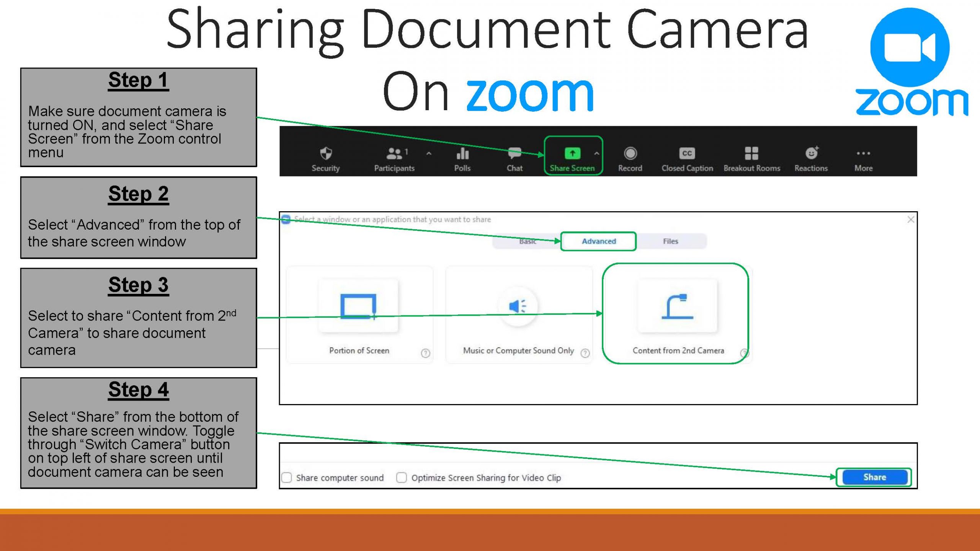Click the green Share Screen icon
This screenshot has height=551, width=980.
572,153
